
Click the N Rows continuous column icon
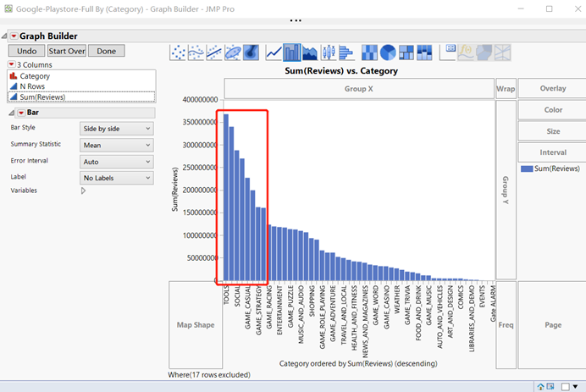coord(14,86)
